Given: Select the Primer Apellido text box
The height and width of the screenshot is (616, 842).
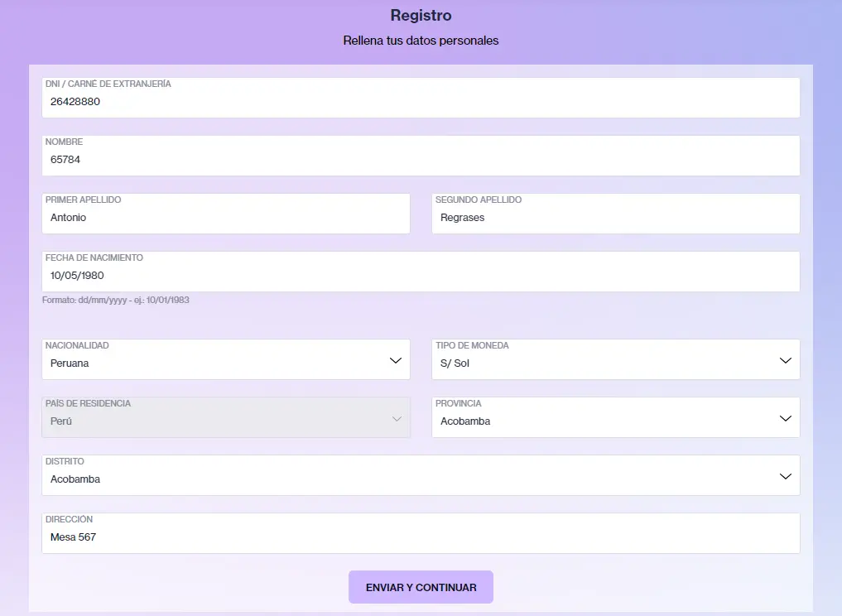Looking at the screenshot, I should click(225, 217).
